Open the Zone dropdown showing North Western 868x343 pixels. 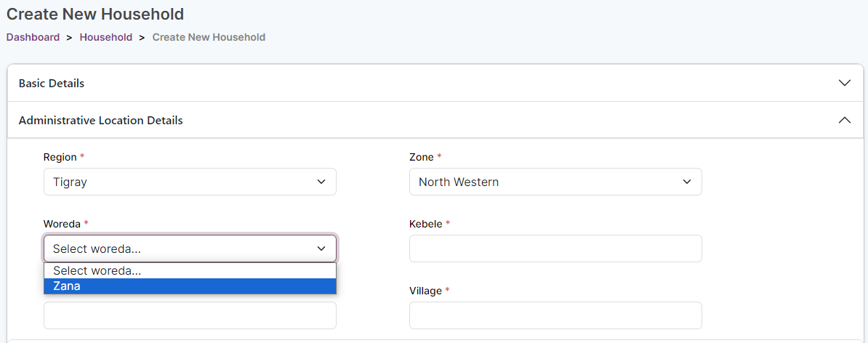coord(555,182)
